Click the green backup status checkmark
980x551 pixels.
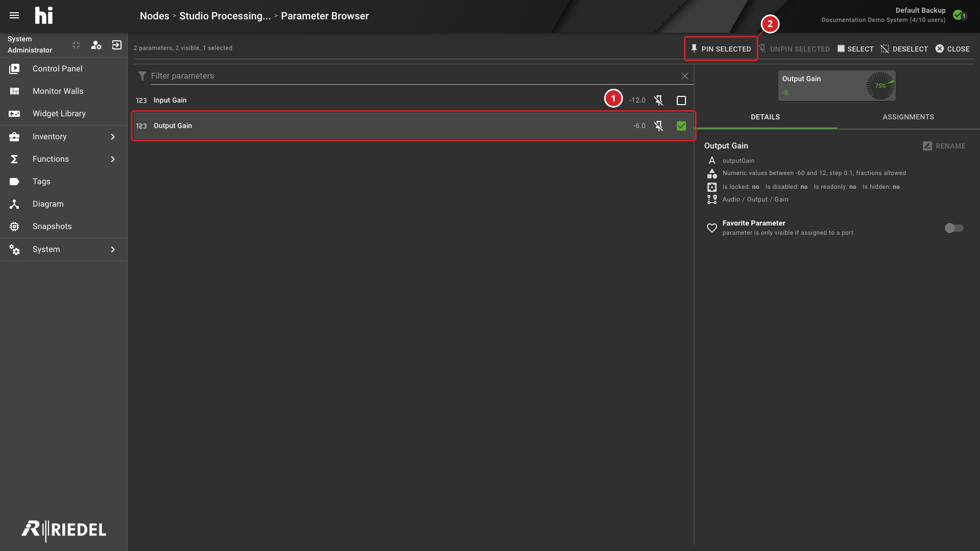958,15
